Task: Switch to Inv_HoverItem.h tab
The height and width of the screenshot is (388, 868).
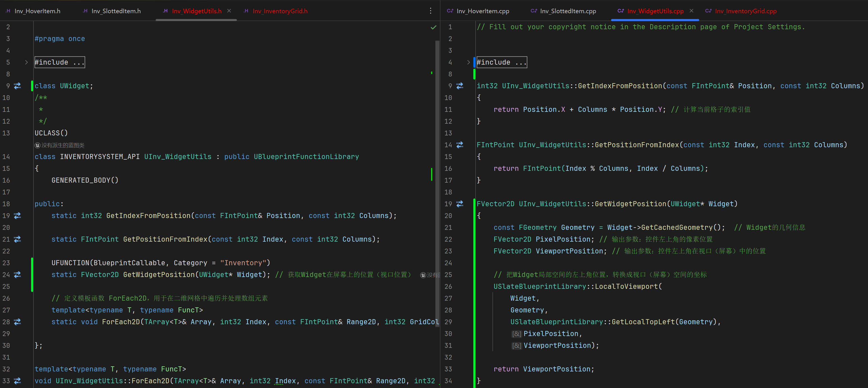Action: tap(37, 11)
